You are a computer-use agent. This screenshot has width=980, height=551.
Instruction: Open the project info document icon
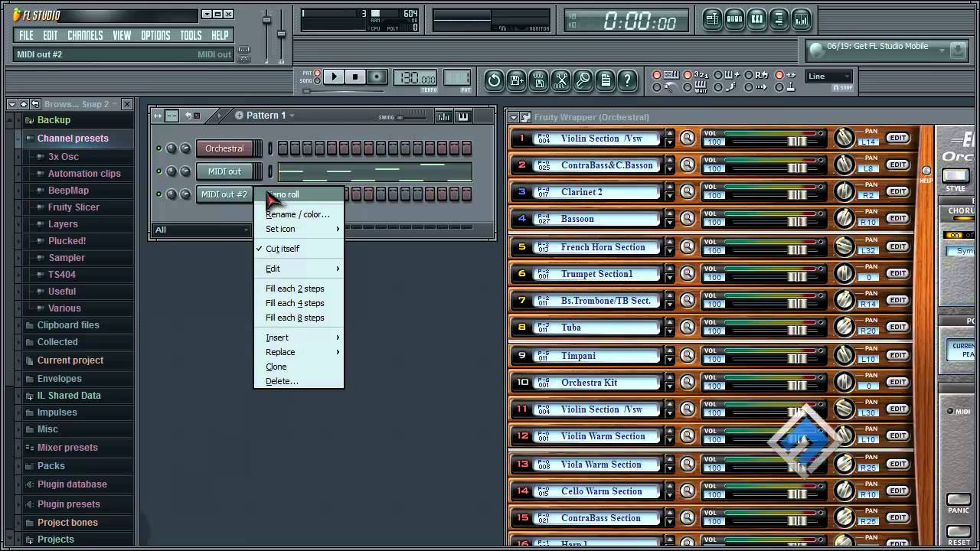(x=606, y=80)
